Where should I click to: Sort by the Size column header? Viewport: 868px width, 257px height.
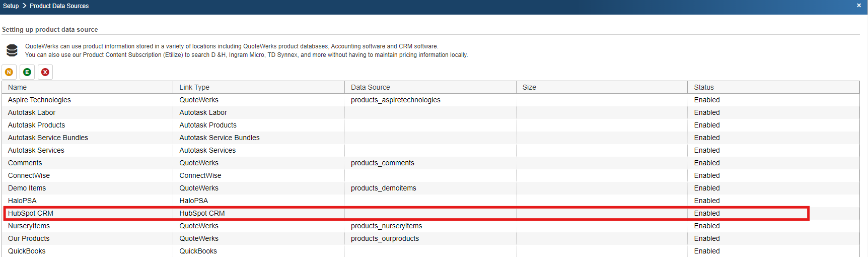[x=529, y=87]
